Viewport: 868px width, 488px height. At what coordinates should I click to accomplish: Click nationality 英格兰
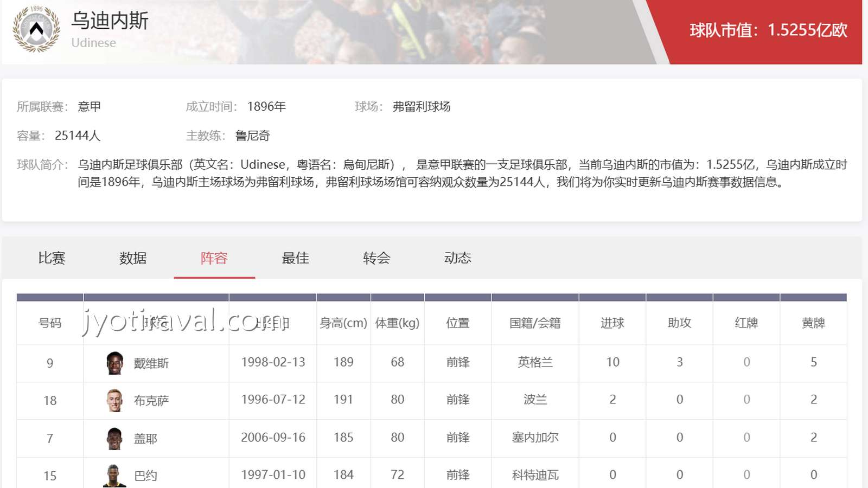click(x=535, y=362)
